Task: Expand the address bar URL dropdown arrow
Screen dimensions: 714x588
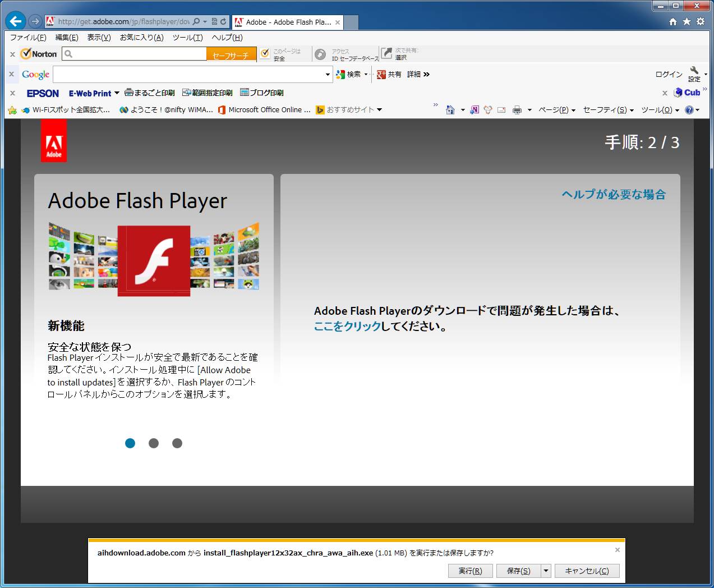Action: coord(205,22)
